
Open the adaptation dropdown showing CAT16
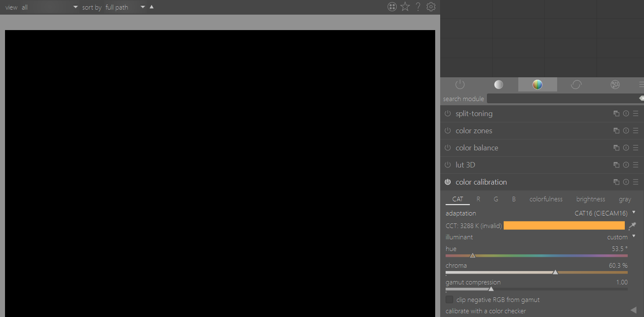click(601, 213)
